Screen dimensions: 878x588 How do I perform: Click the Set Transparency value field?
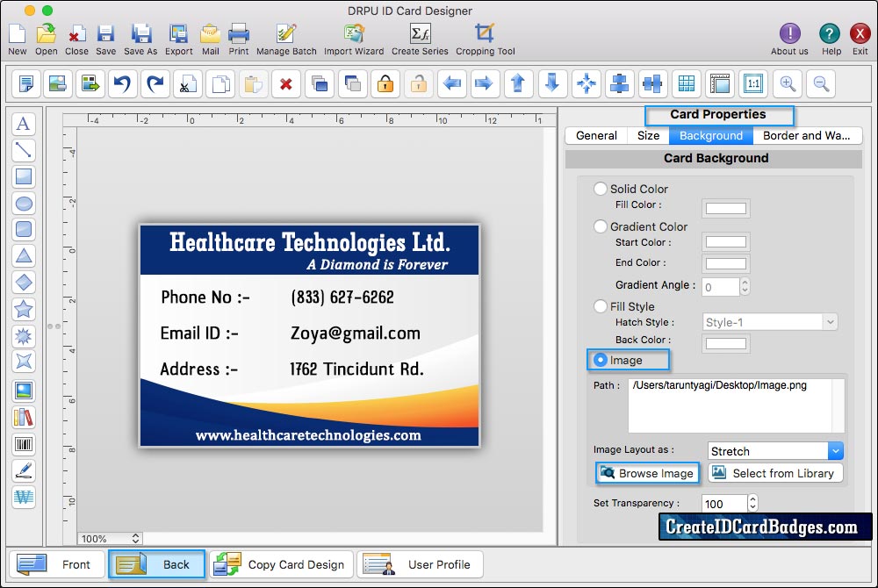click(x=724, y=504)
